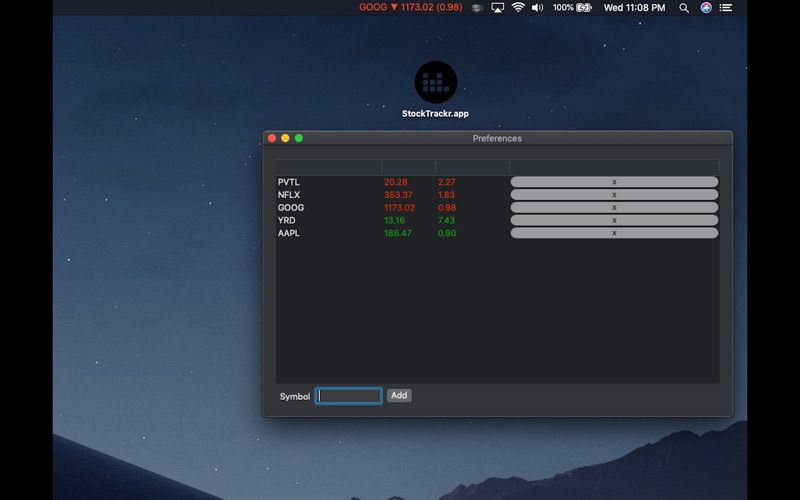Viewport: 800px width, 500px height.
Task: Select the StockTrackr.app desktop icon
Action: pyautogui.click(x=435, y=90)
